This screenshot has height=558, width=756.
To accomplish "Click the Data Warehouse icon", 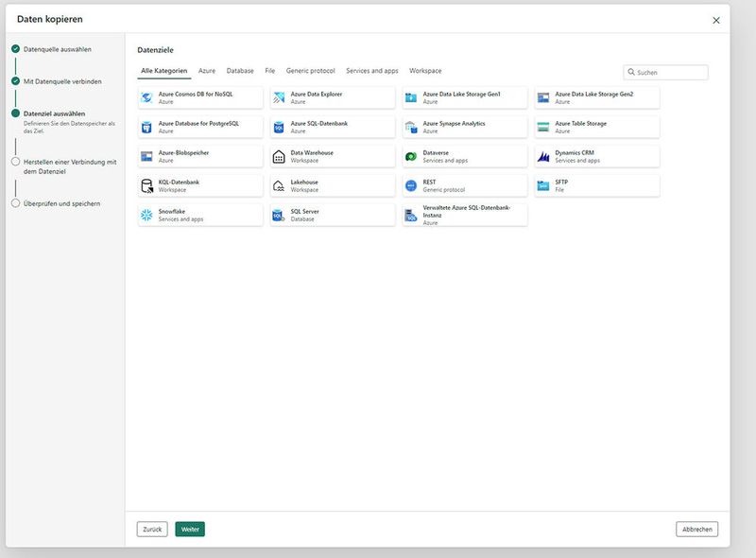I will coord(279,156).
